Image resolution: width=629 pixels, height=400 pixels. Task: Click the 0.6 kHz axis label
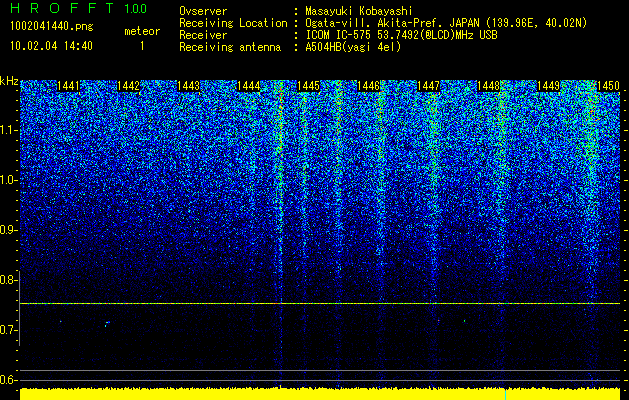(x=9, y=380)
